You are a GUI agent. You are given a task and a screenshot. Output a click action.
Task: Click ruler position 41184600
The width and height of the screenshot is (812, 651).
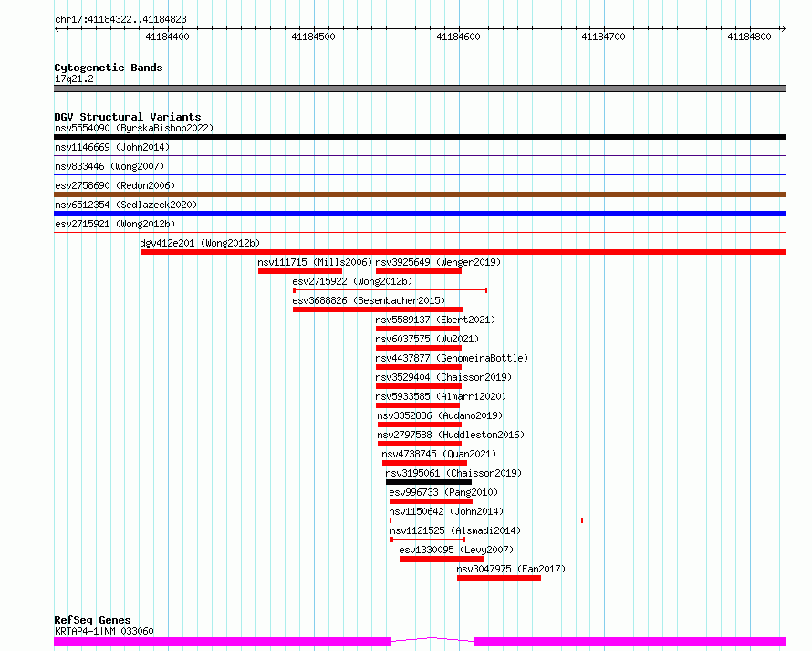[x=458, y=37]
